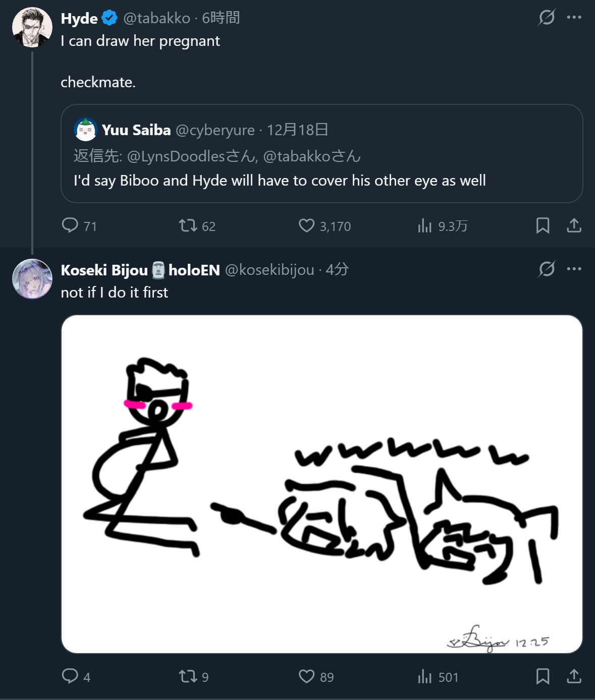Like Koseki Bijou's tweet
This screenshot has width=595, height=700.
click(x=306, y=676)
